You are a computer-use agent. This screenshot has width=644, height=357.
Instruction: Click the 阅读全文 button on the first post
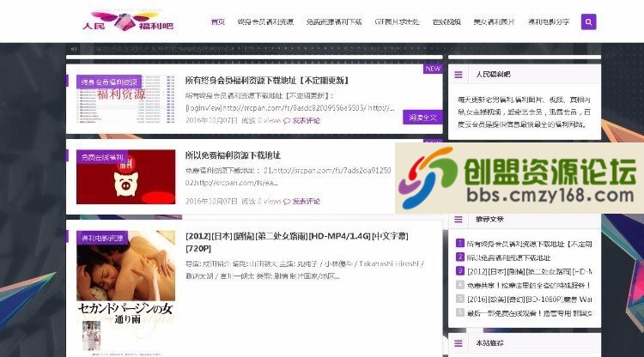(x=422, y=118)
